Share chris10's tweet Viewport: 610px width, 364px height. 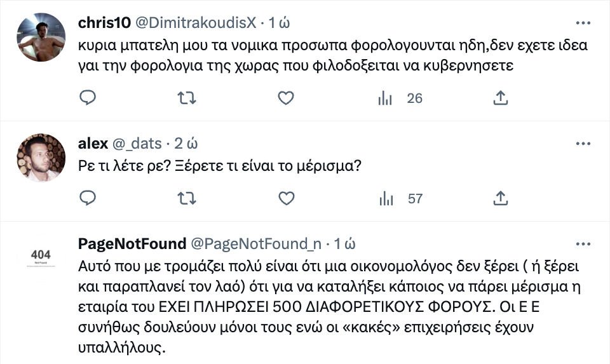click(x=500, y=98)
